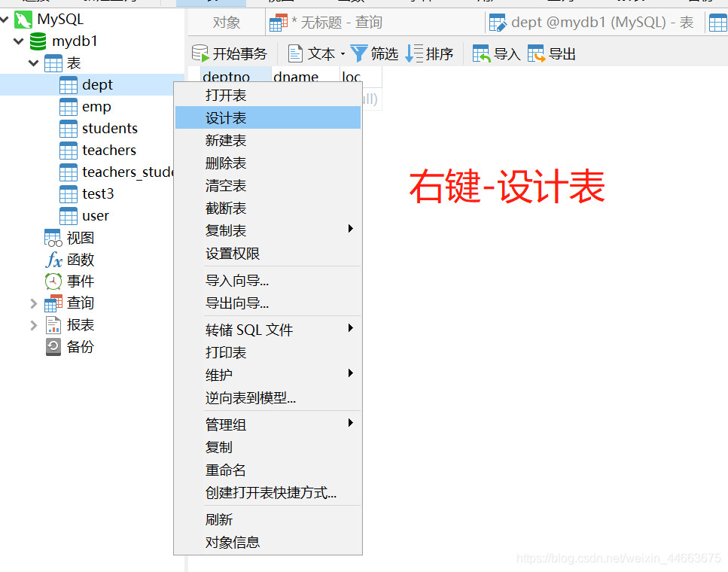728x572 pixels.
Task: Click the 查询 query icon in tree
Action: (x=53, y=303)
